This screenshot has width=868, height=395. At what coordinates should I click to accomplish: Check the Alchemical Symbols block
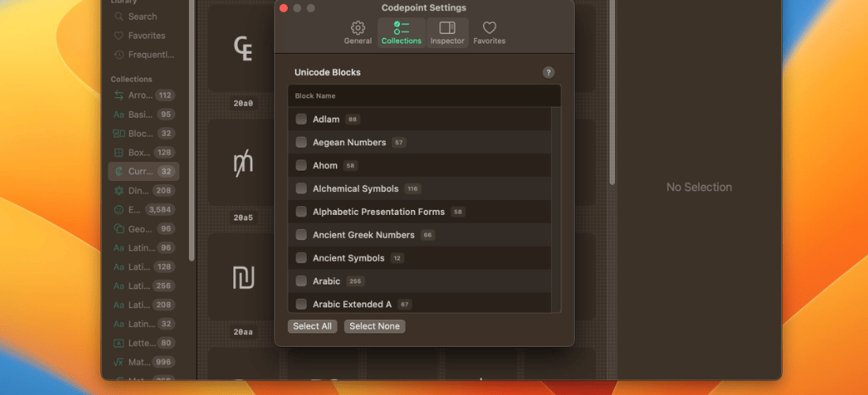[301, 189]
